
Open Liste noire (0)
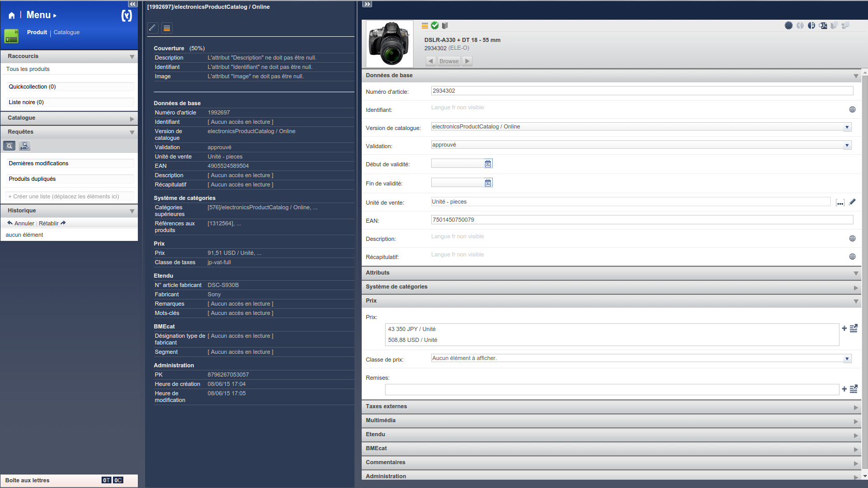[69, 102]
